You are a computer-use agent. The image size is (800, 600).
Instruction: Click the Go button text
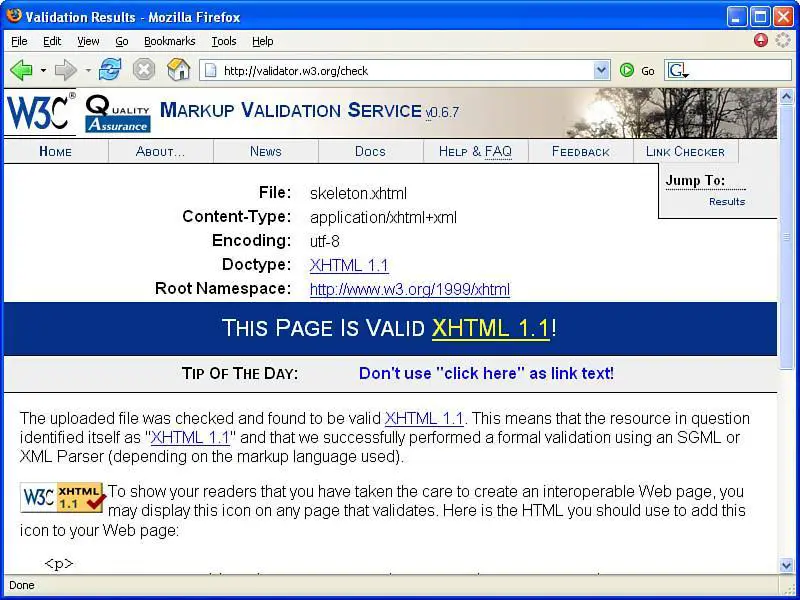[x=648, y=71]
